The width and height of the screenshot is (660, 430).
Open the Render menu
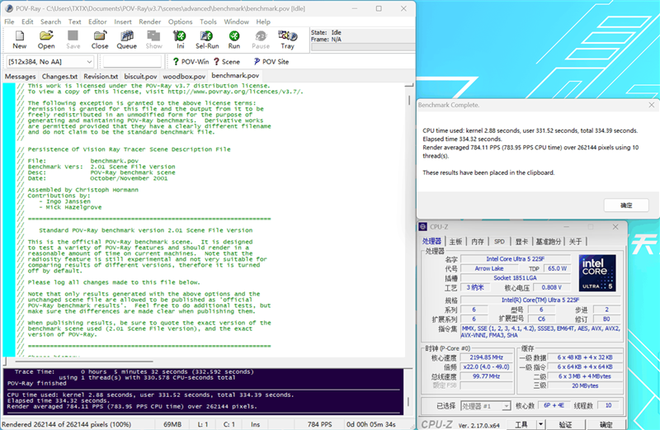point(150,20)
